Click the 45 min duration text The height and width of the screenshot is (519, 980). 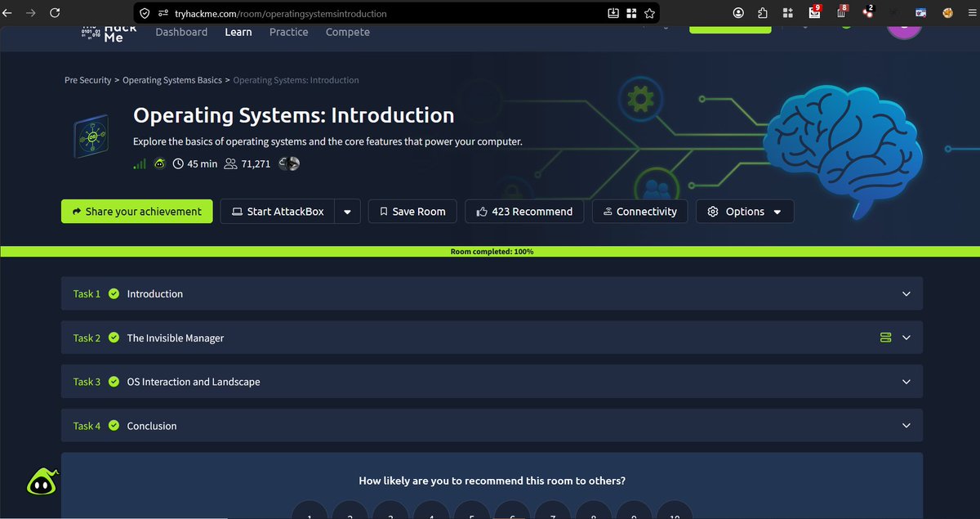click(203, 163)
